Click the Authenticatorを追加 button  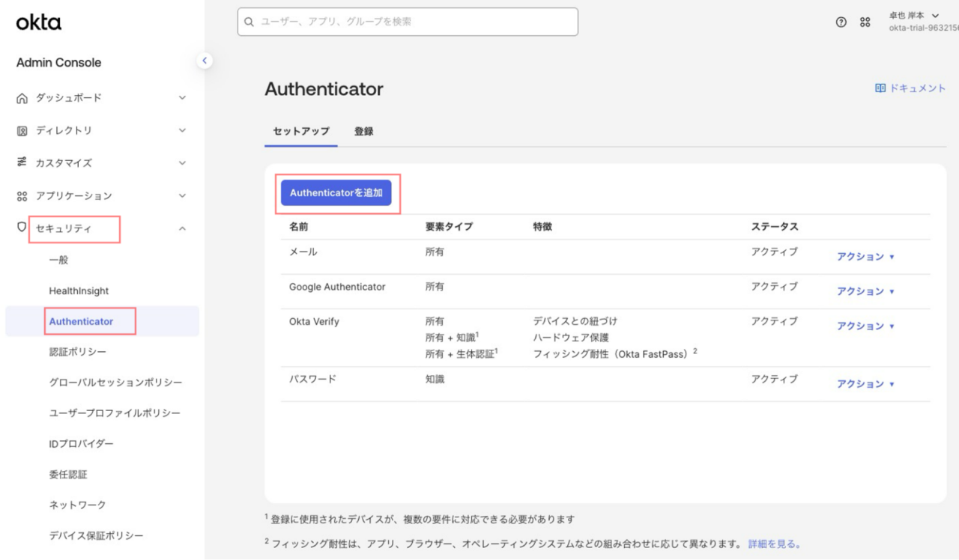point(337,192)
